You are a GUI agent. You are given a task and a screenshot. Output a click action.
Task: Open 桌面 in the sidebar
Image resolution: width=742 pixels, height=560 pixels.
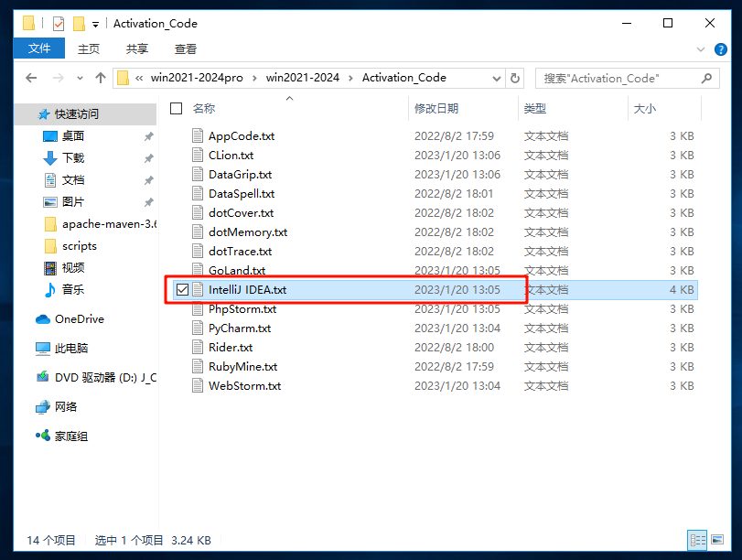[x=73, y=136]
